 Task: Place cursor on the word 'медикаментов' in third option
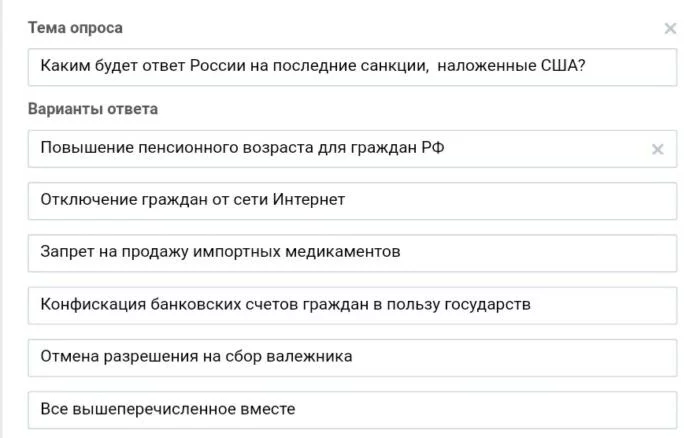click(x=343, y=251)
